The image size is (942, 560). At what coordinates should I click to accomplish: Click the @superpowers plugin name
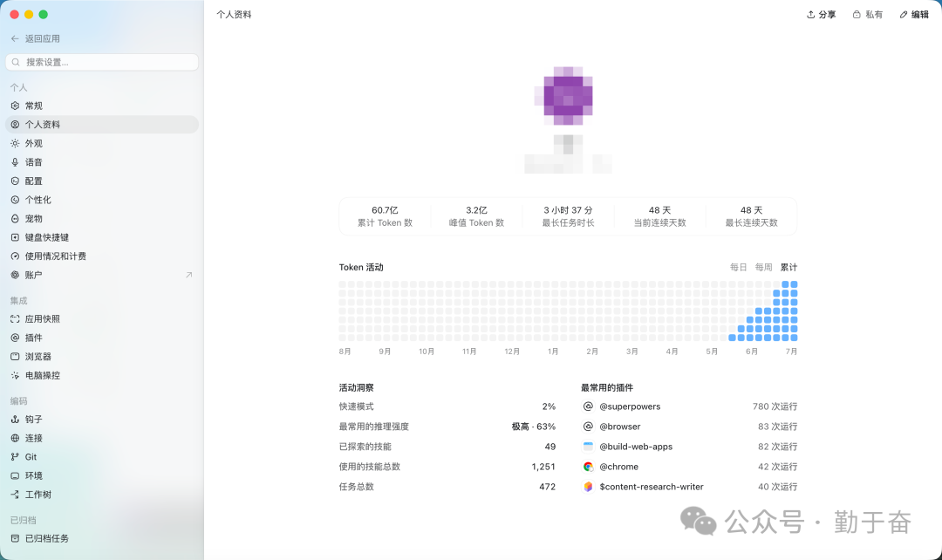(630, 406)
